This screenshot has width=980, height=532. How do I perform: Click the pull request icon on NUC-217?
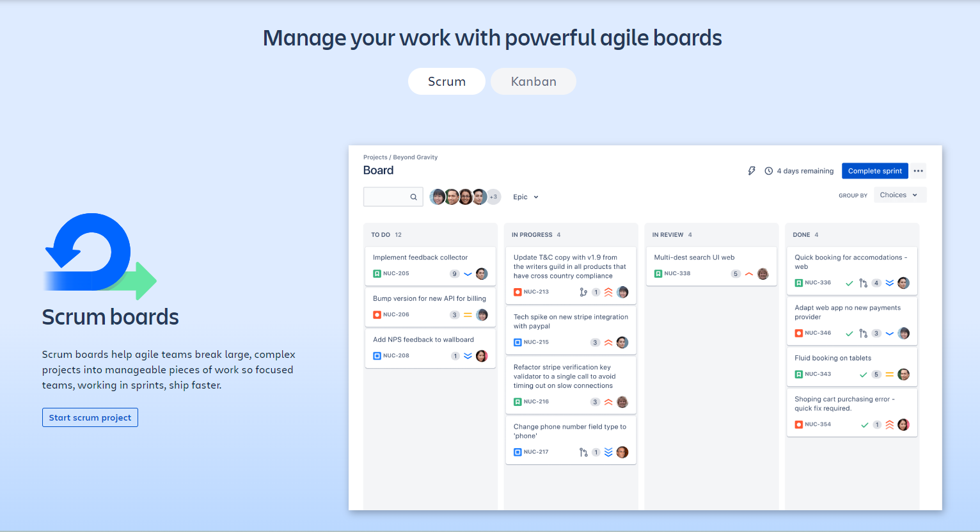583,453
